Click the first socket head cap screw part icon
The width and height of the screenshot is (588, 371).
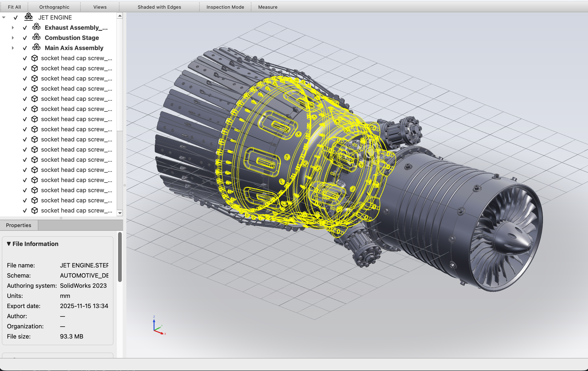tap(34, 58)
